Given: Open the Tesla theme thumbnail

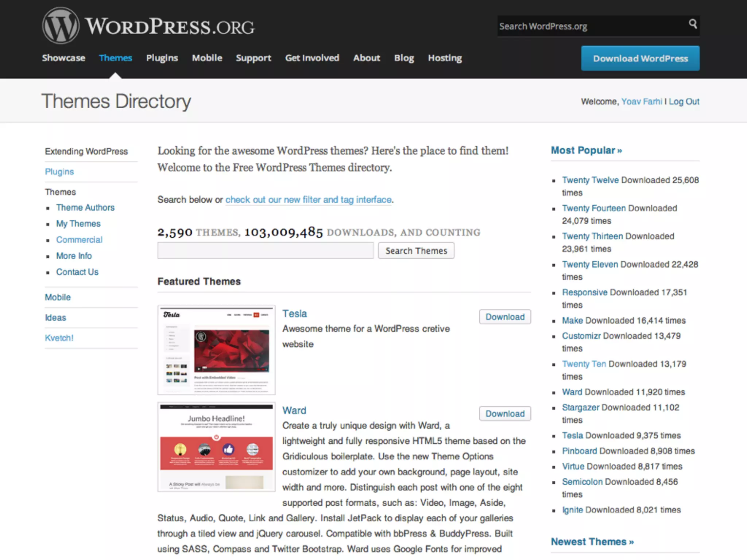Looking at the screenshot, I should 216,350.
